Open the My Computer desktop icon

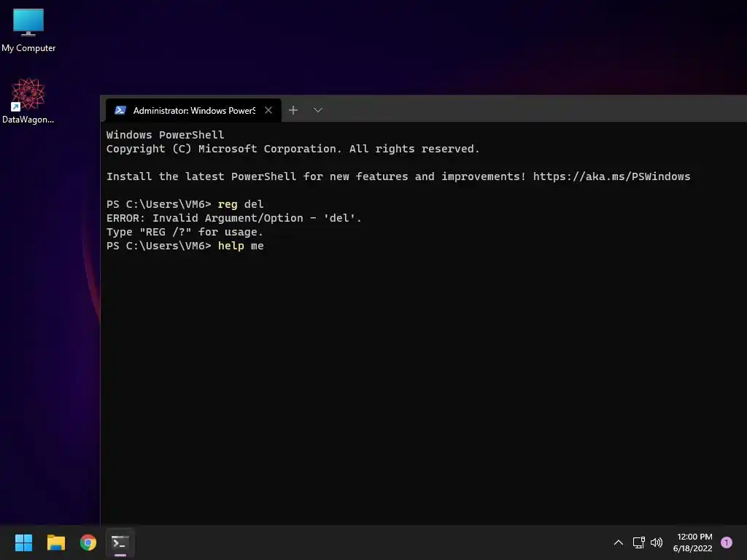click(28, 30)
